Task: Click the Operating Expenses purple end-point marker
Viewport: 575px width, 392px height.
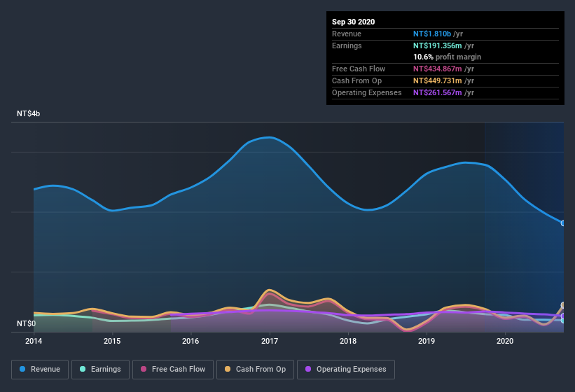Action: (x=563, y=316)
